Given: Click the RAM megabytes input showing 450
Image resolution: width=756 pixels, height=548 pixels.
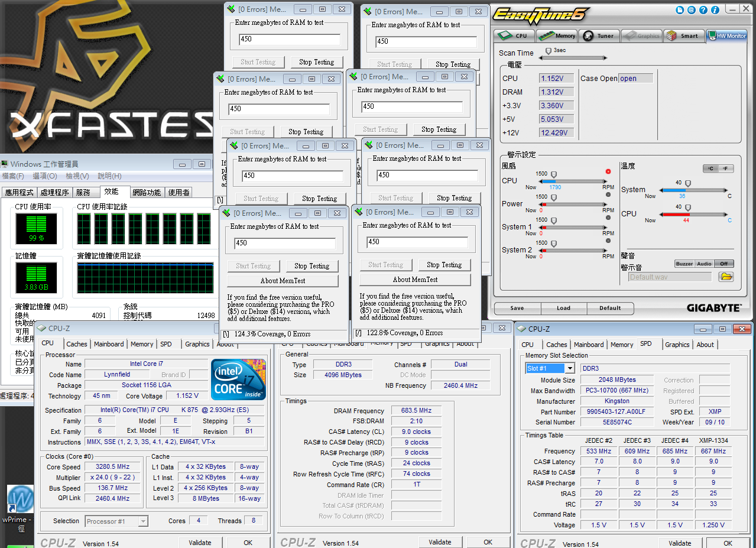Looking at the screenshot, I should [x=286, y=242].
